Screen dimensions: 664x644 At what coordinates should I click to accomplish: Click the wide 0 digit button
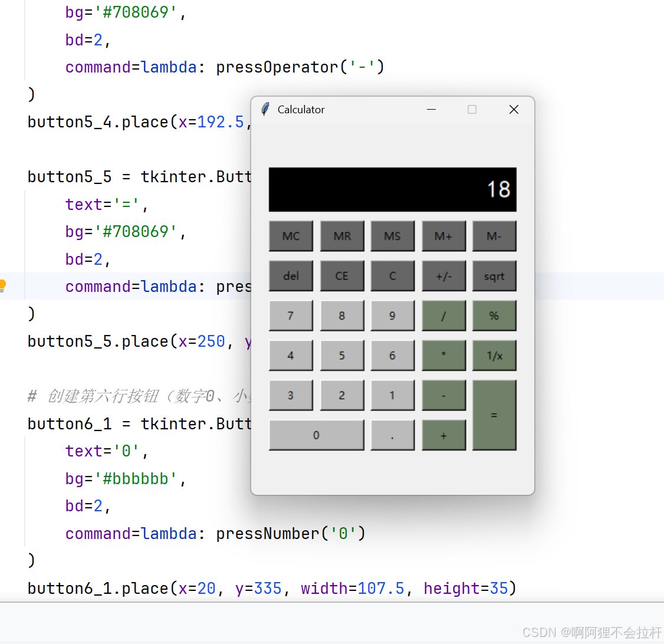click(316, 435)
